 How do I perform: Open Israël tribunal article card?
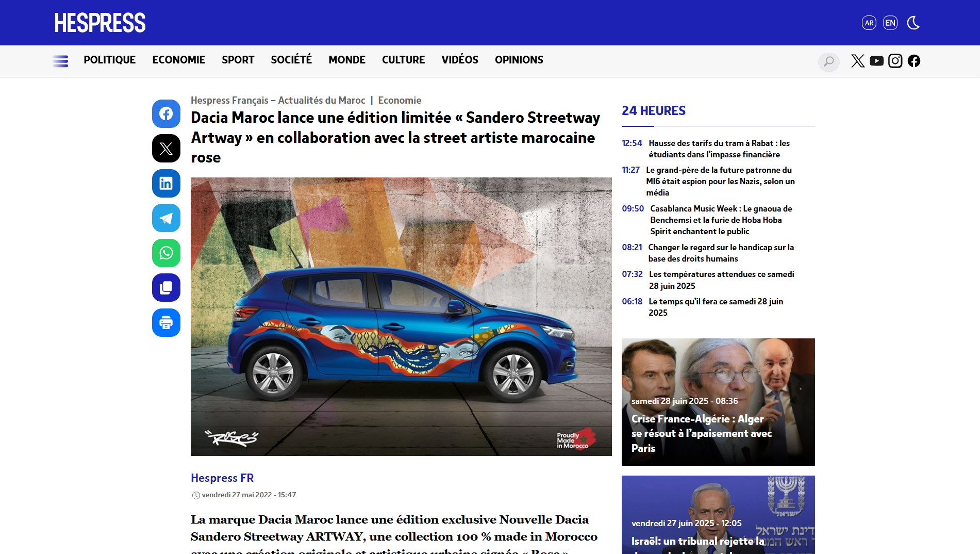tap(718, 515)
